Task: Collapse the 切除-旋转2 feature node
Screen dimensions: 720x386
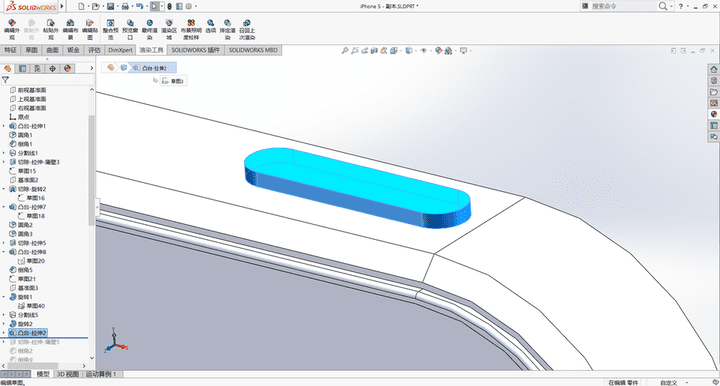Action: pyautogui.click(x=4, y=189)
